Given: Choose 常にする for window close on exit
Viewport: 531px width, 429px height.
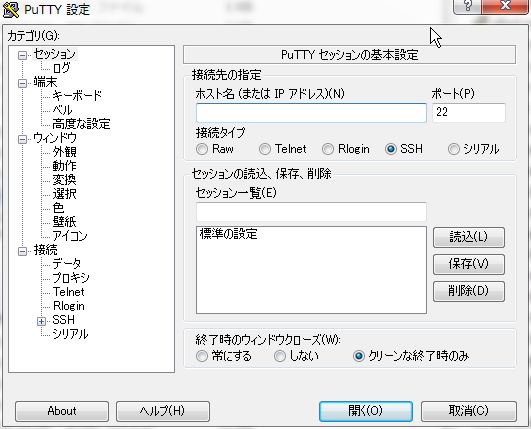Looking at the screenshot, I should point(202,356).
